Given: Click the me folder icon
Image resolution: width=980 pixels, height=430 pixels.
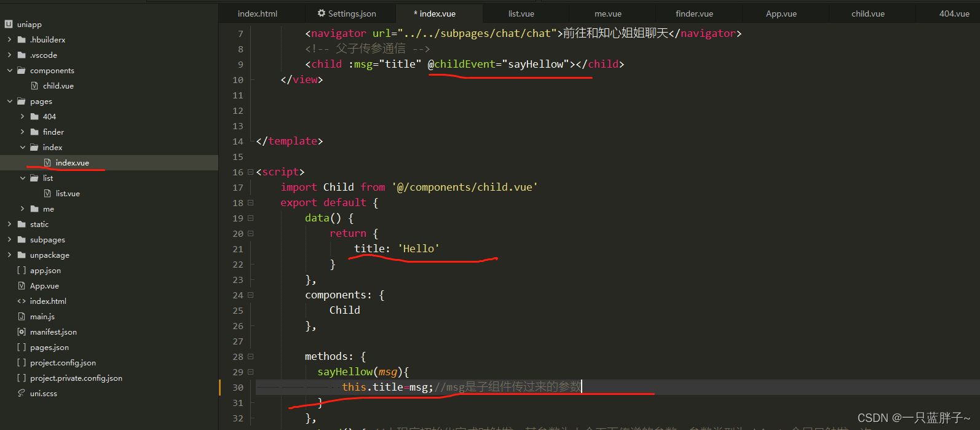Looking at the screenshot, I should click(34, 209).
